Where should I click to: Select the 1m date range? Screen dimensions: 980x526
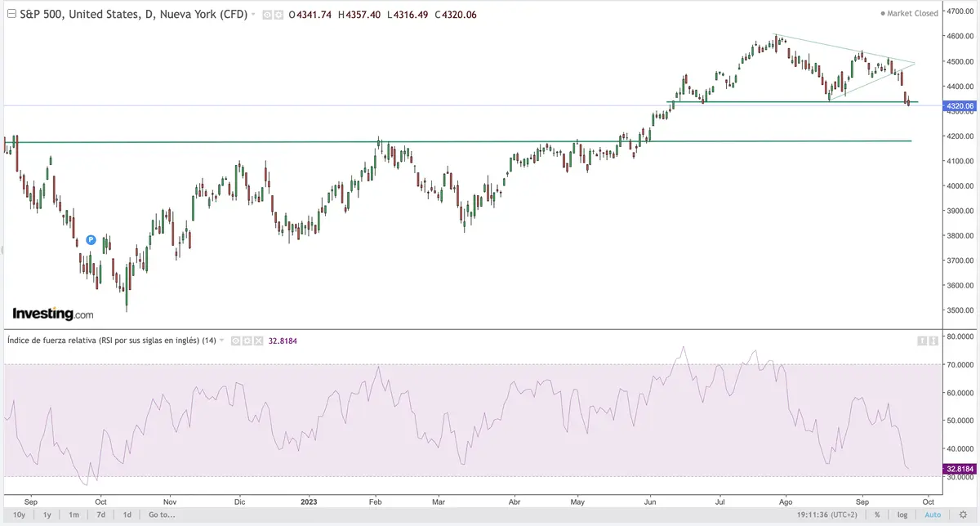tap(73, 515)
